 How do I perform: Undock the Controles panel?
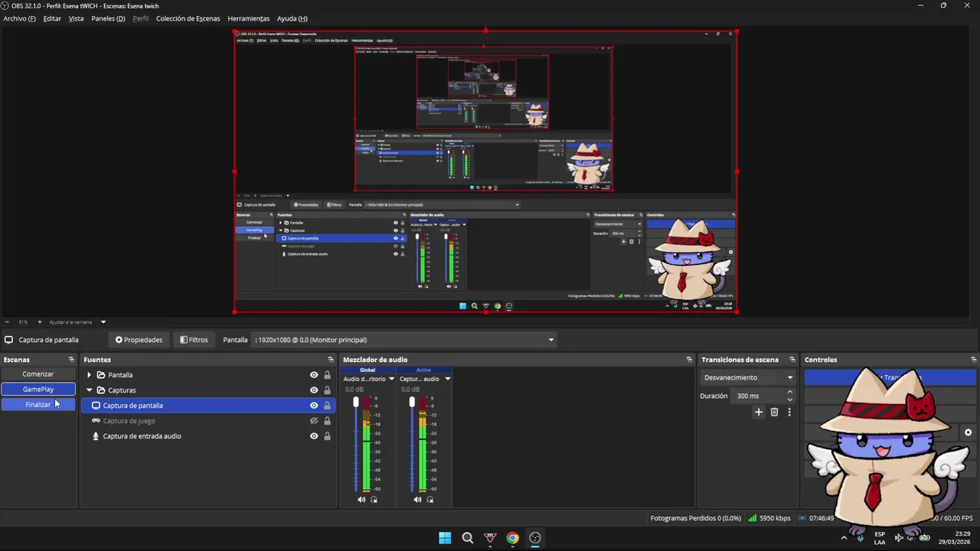click(973, 360)
